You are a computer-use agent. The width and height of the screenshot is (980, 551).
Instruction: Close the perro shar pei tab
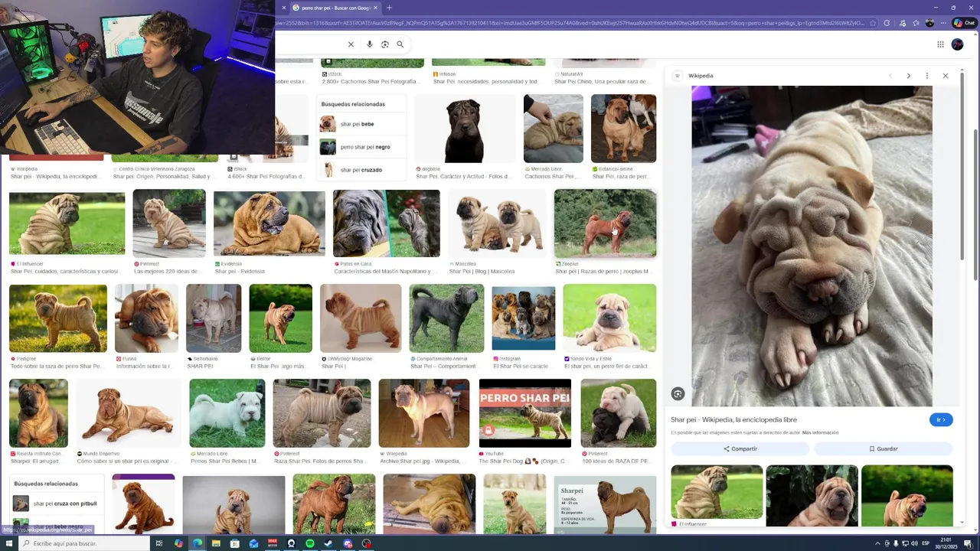coord(375,8)
